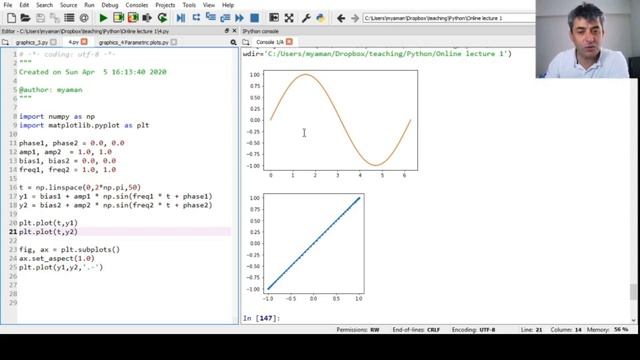Screen dimensions: 640x360
Task: Click the save all files icon
Action: [55, 18]
